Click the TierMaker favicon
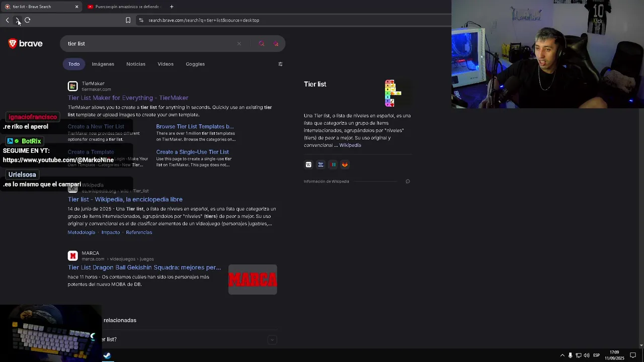The width and height of the screenshot is (644, 362). pos(73,86)
